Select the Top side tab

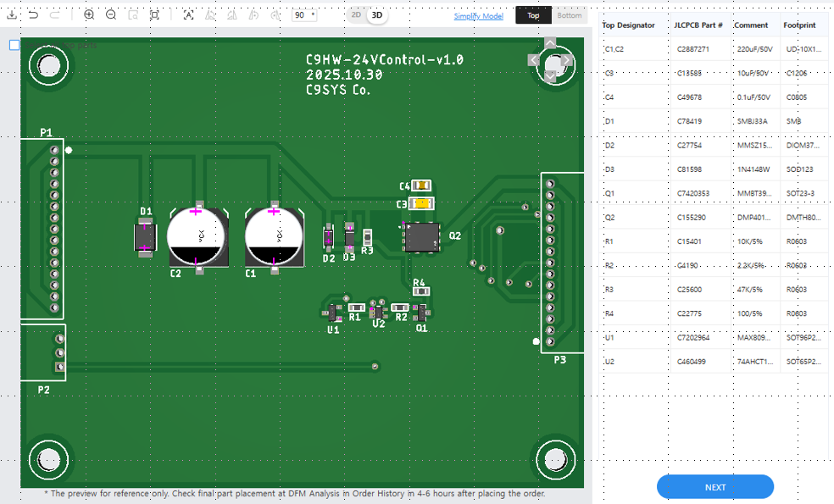533,15
